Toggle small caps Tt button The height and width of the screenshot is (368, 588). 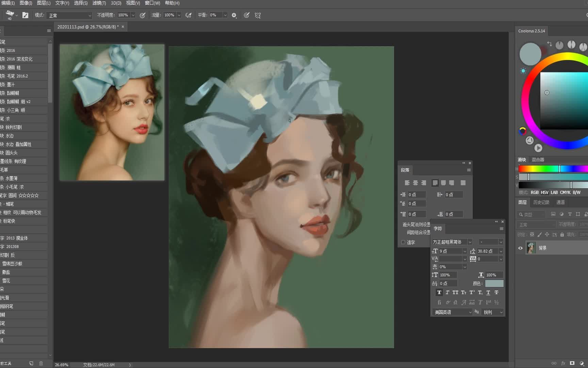(463, 292)
